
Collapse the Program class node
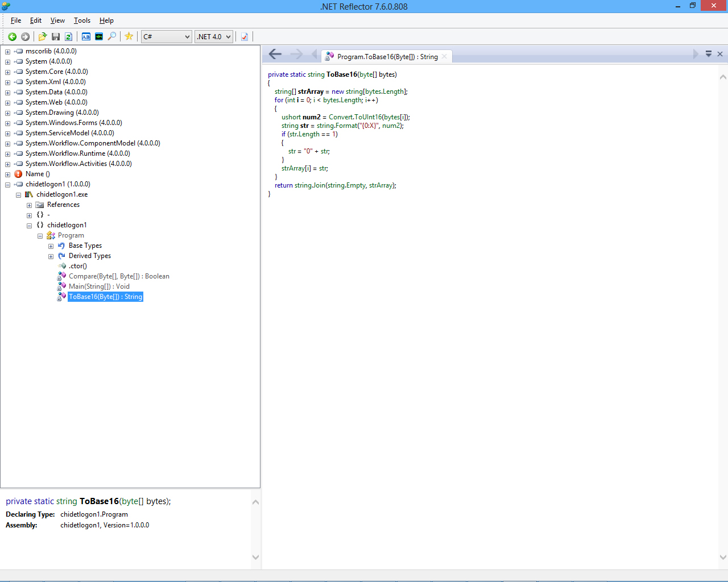point(40,236)
